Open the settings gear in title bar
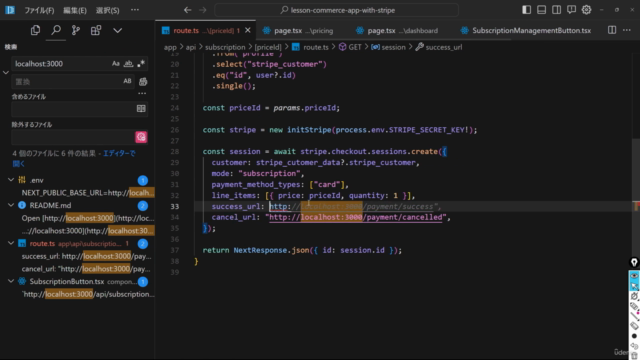The width and height of the screenshot is (640, 360). point(587,10)
